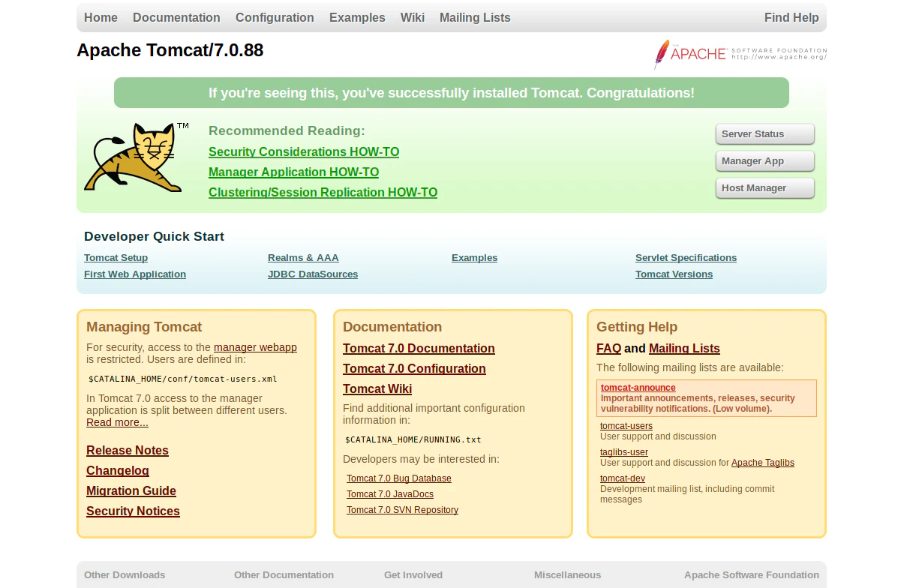Click the $CATALINA_HOME/conf/tomcat-users.xml text

tap(183, 379)
